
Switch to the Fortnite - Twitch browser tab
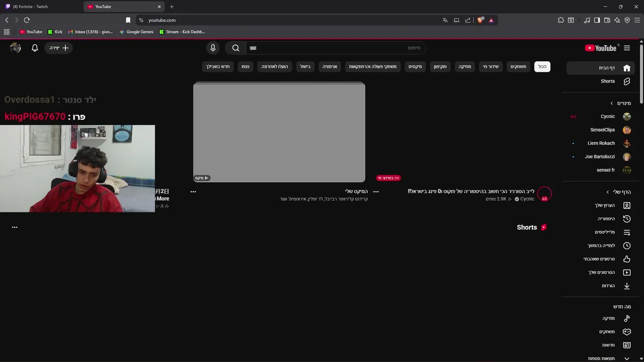coord(40,7)
